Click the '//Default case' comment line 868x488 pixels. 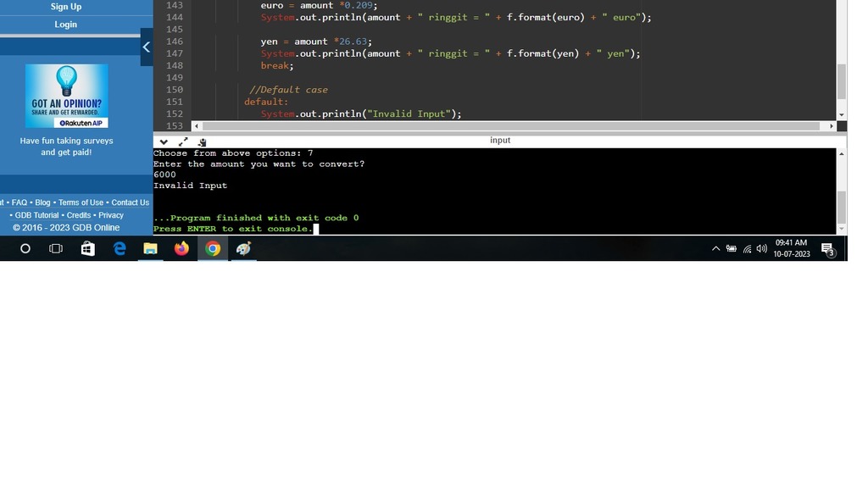pyautogui.click(x=288, y=90)
